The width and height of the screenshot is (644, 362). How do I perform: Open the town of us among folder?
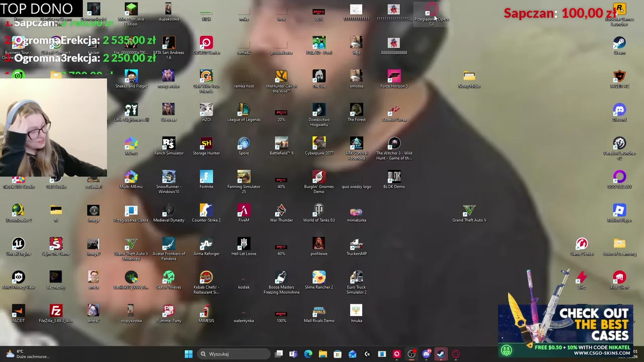coord(619,247)
